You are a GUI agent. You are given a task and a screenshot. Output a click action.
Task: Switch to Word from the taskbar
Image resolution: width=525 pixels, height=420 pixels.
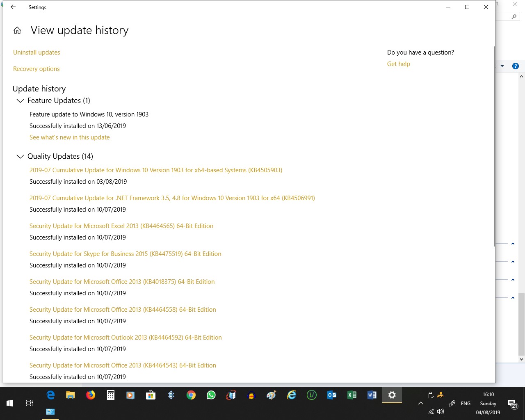click(372, 395)
